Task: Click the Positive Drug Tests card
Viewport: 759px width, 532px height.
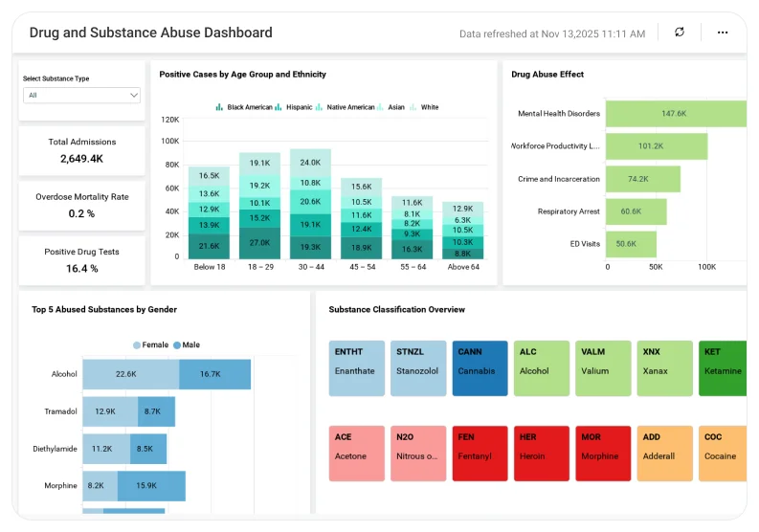Action: tap(81, 260)
